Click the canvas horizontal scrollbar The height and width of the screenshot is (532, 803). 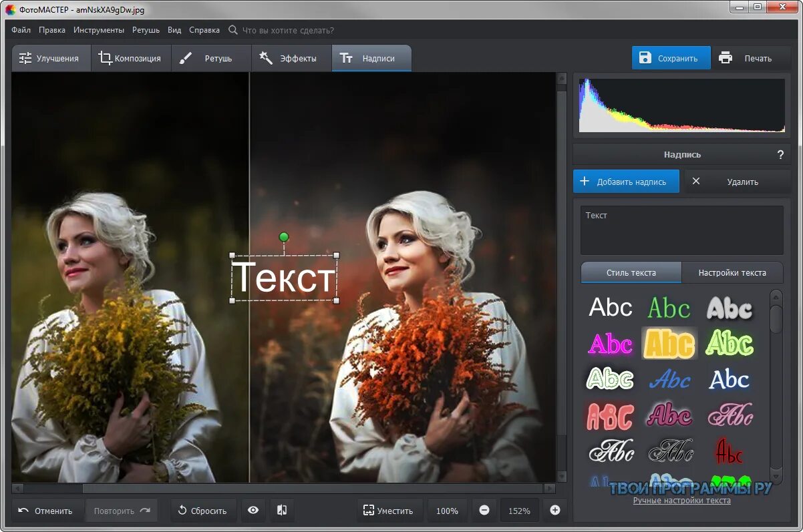coord(284,489)
